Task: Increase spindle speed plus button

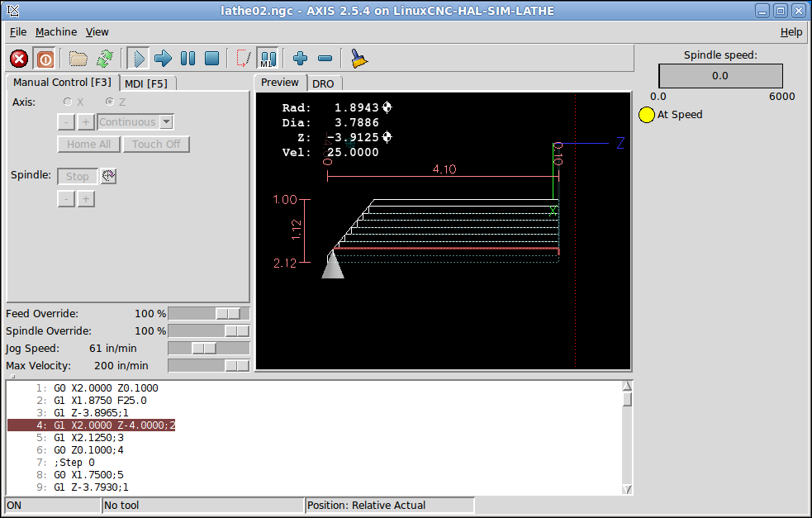Action: pos(86,199)
